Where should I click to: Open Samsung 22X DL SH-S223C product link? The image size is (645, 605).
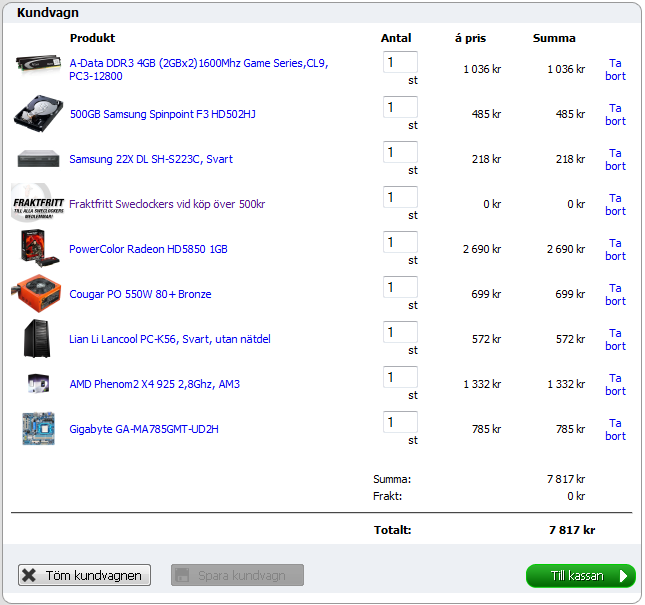pyautogui.click(x=151, y=159)
